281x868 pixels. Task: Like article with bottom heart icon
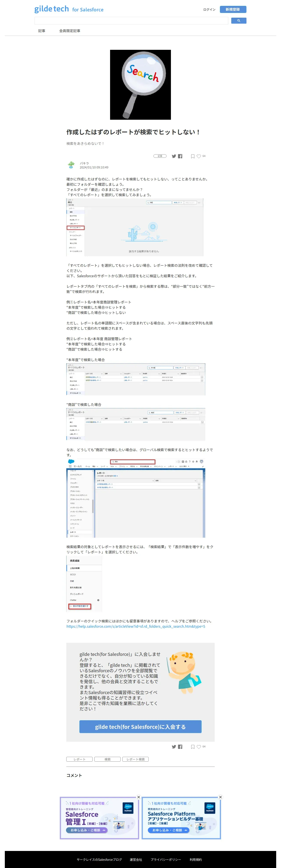[x=199, y=747]
